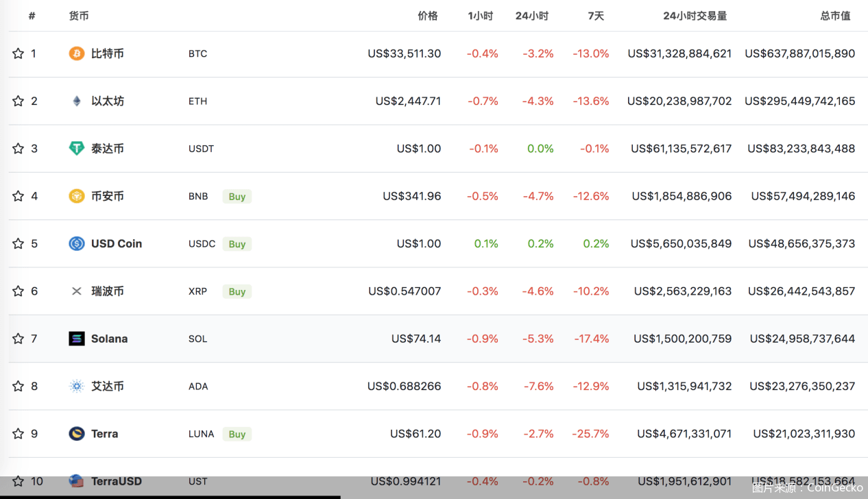Click the 7天 column header
Screen dimensions: 868x499
pyautogui.click(x=596, y=16)
